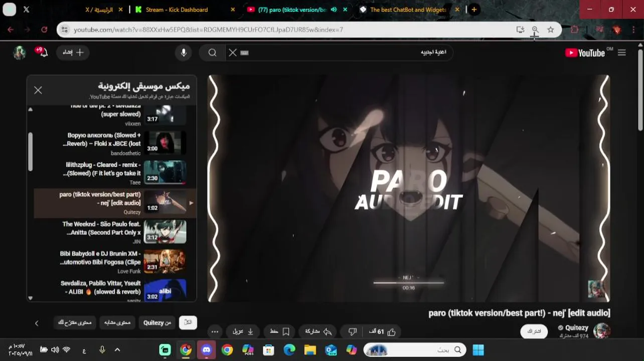Mute audio on the paro tab speaker icon
Screen dimensions: 644x361
click(x=334, y=10)
